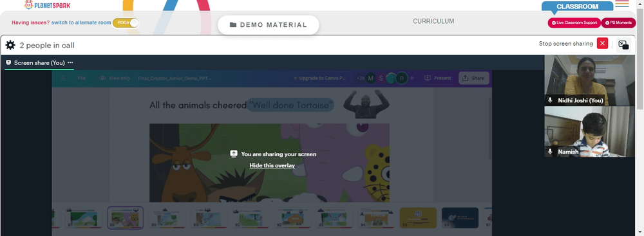The width and height of the screenshot is (644, 236).
Task: Click '2 people in call' text
Action: [x=47, y=46]
